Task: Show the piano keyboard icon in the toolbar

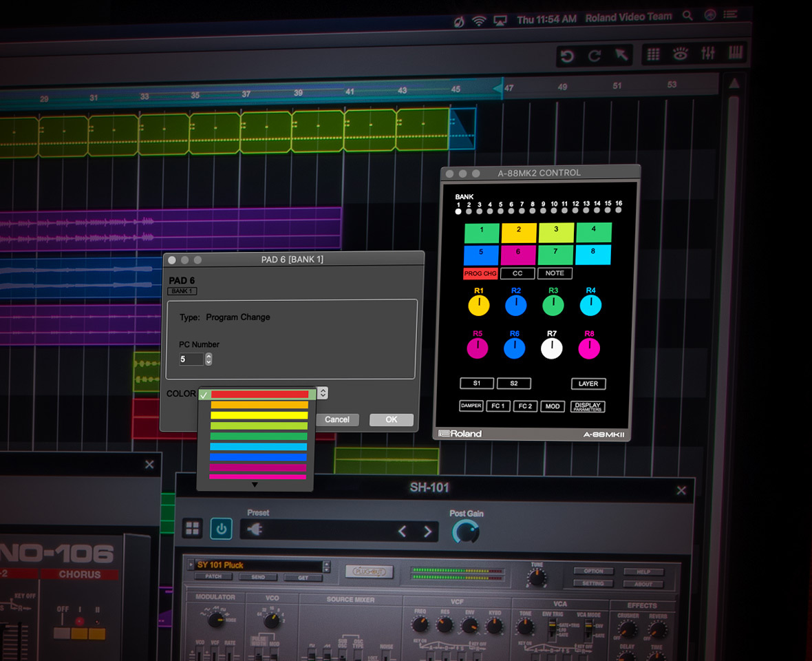Action: click(x=735, y=54)
